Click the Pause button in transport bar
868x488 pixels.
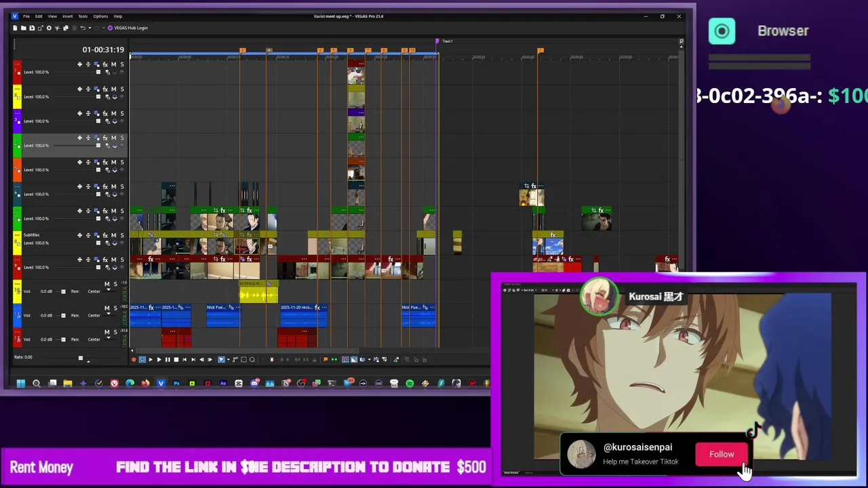coord(167,359)
